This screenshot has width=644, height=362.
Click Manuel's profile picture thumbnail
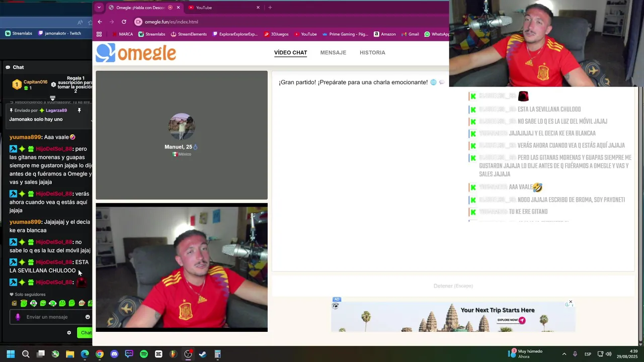[x=182, y=127]
